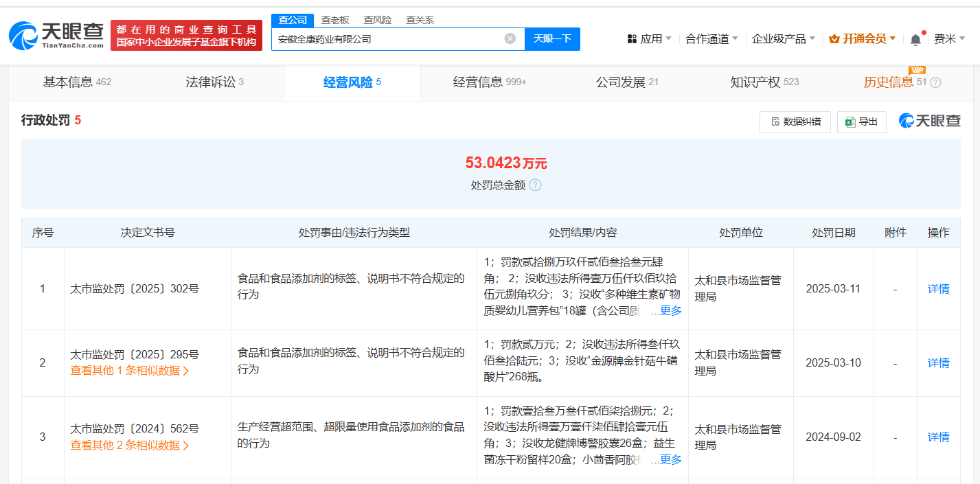Click the help icon next to 历史信息
This screenshot has height=484, width=980.
click(935, 82)
